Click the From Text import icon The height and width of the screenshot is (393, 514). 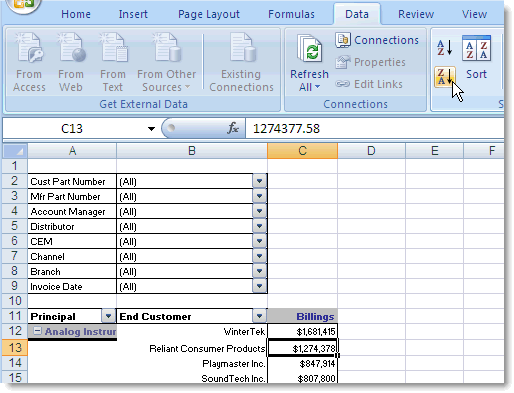[x=113, y=62]
